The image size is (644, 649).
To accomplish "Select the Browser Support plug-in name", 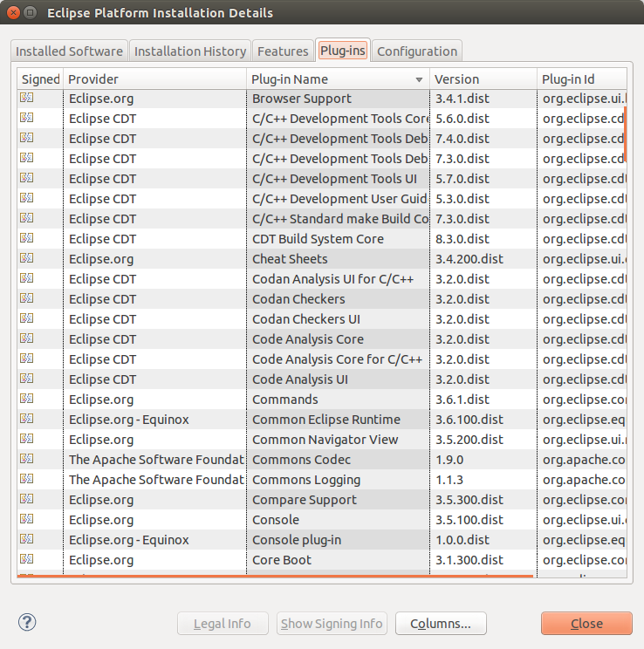I will coord(302,99).
